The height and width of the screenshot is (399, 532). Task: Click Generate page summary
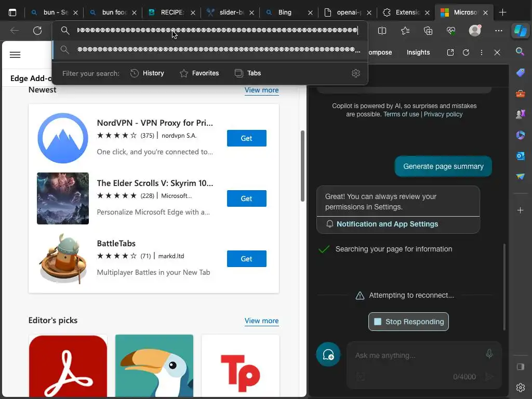[x=443, y=166]
